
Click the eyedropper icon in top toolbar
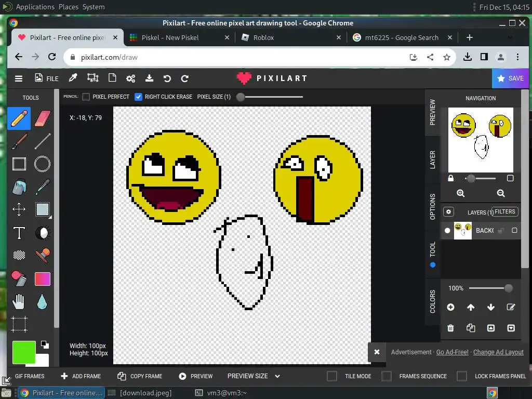click(x=73, y=78)
